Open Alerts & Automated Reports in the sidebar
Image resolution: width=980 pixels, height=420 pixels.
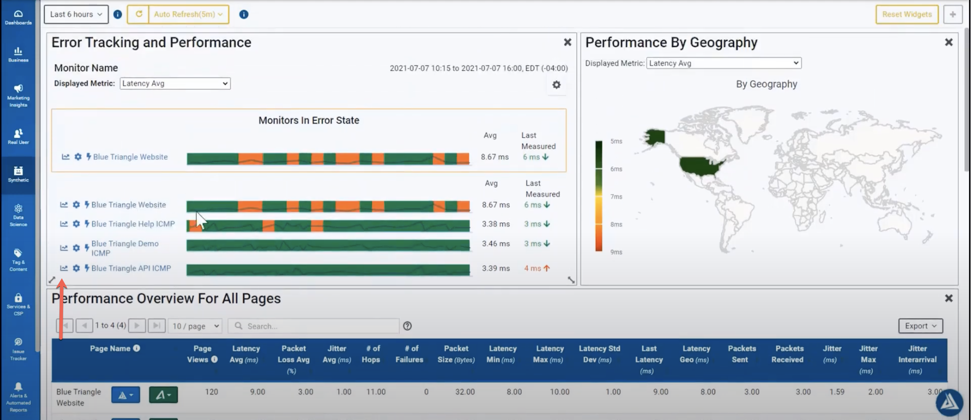[x=18, y=397]
